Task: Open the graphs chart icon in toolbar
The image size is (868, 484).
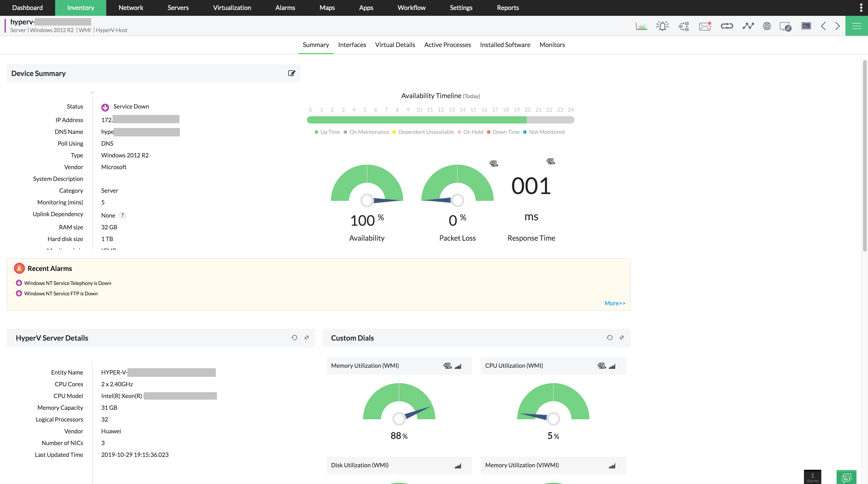Action: pos(641,26)
